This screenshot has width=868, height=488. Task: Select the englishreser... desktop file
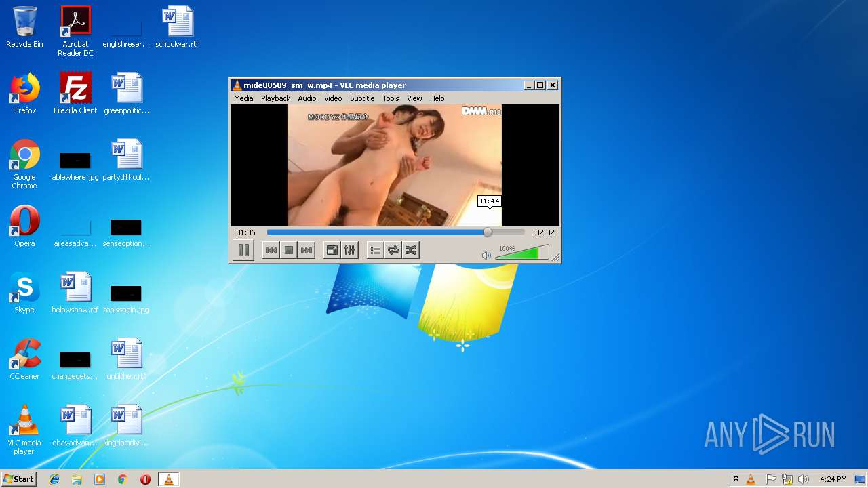pos(126,33)
